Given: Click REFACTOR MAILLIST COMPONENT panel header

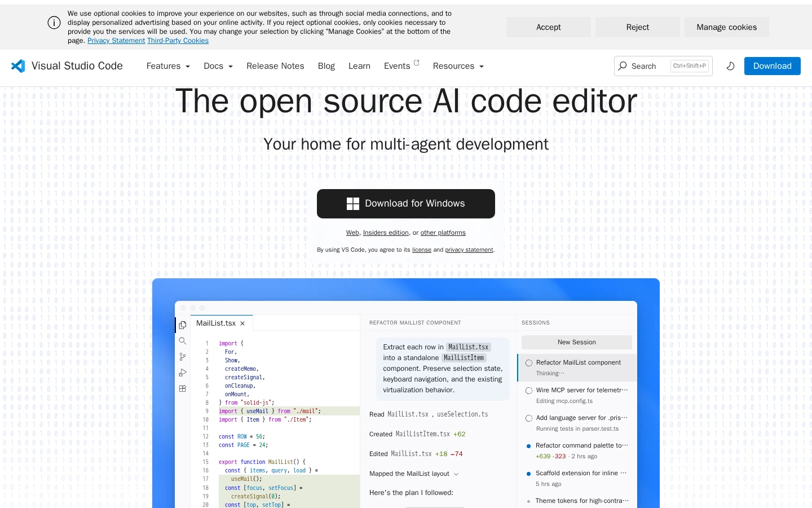Looking at the screenshot, I should click(415, 323).
